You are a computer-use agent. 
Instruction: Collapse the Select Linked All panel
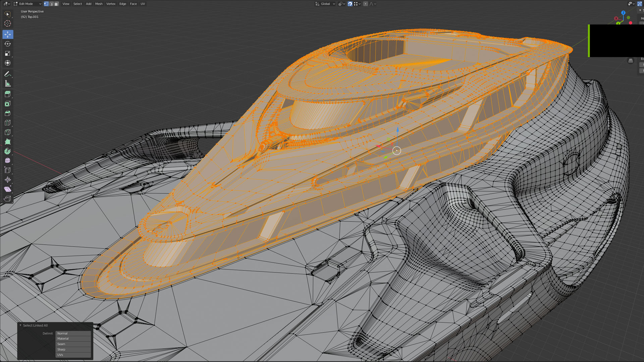(x=20, y=325)
